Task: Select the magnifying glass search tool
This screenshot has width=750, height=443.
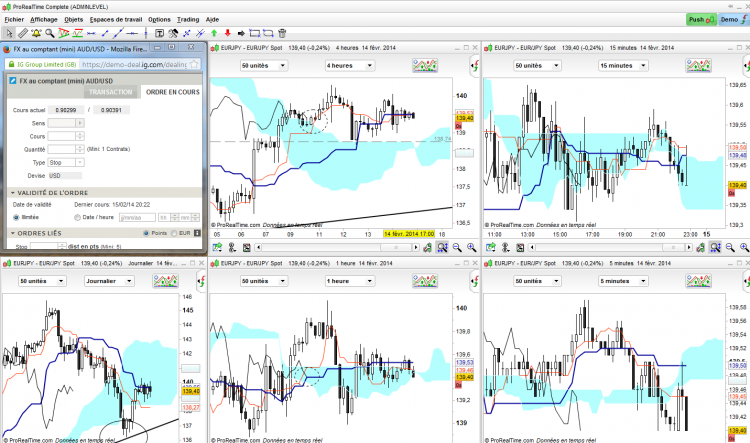Action: (50, 33)
